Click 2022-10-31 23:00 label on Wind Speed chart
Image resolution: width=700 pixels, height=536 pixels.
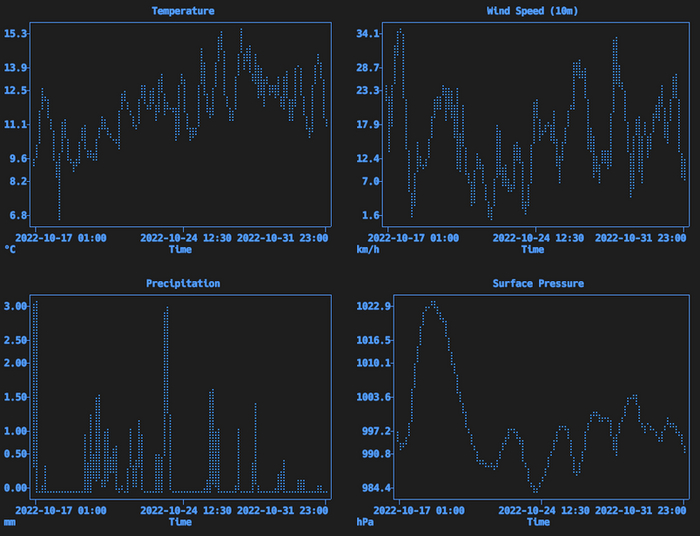tap(638, 238)
